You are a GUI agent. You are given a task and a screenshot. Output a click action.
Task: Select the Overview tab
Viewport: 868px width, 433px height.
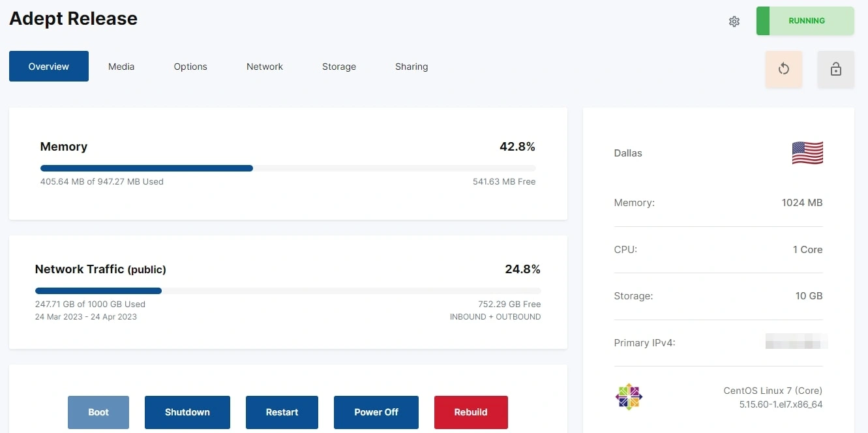[x=49, y=67]
